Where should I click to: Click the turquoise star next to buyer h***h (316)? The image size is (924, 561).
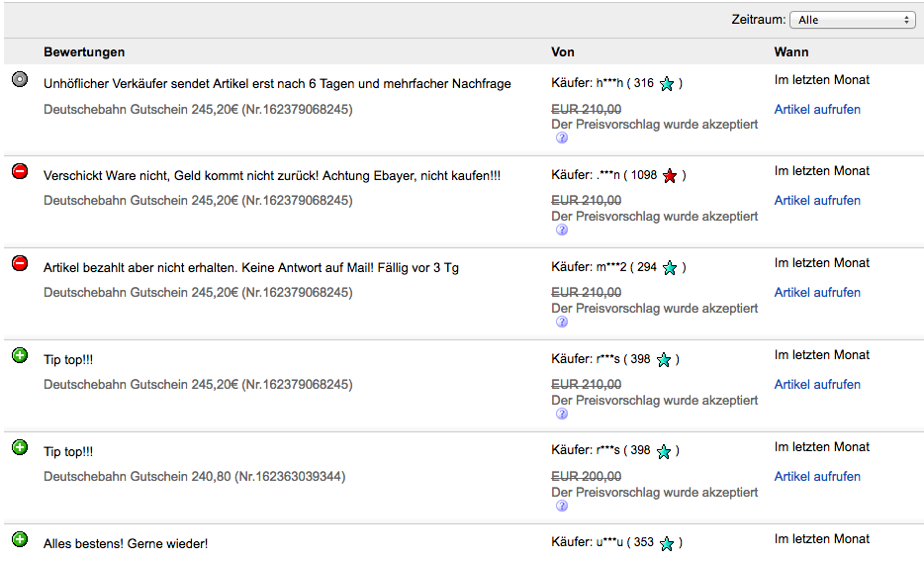pos(667,84)
